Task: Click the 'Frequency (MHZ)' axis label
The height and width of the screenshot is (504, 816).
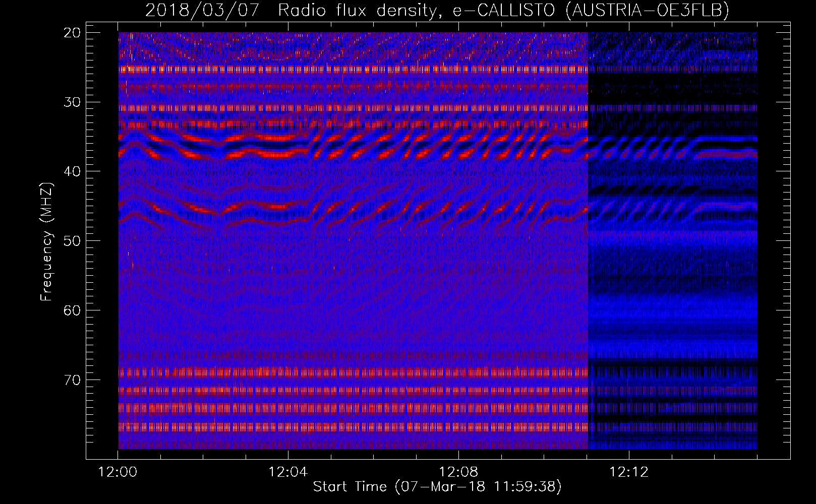Action: click(46, 241)
